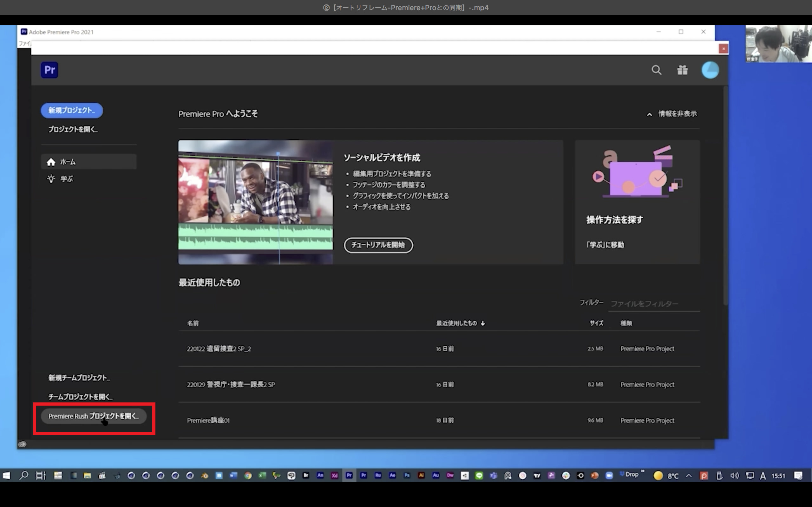Open the gift box What's New icon
Screen dimensions: 812x507
coord(682,70)
